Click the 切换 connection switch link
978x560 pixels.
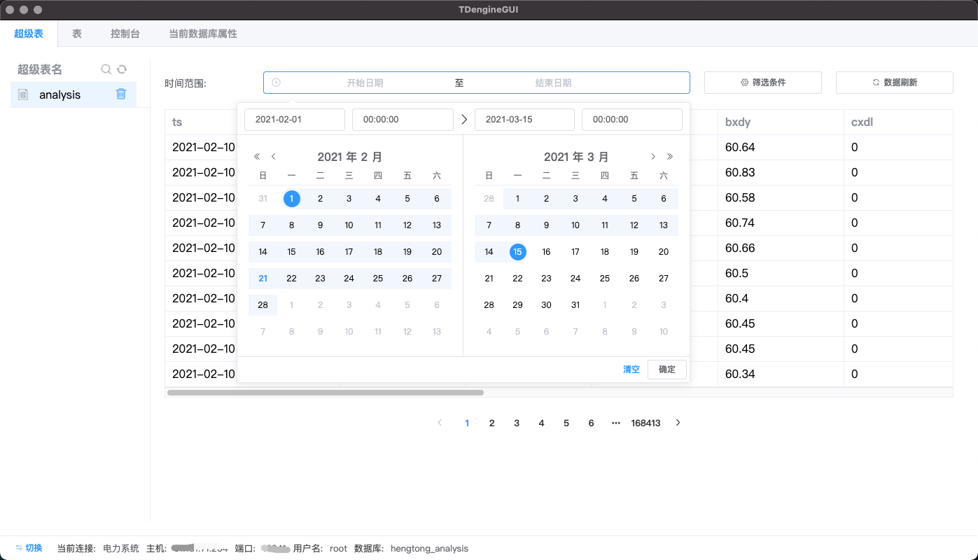(x=29, y=548)
